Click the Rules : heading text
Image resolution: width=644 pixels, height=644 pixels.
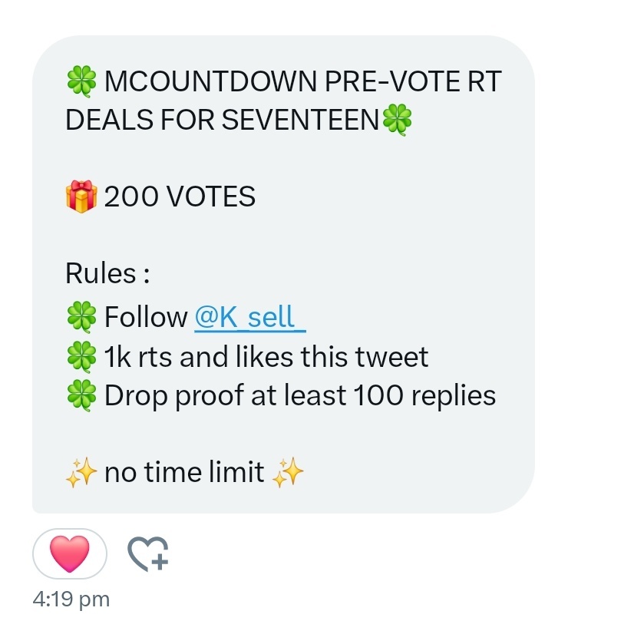pyautogui.click(x=107, y=273)
